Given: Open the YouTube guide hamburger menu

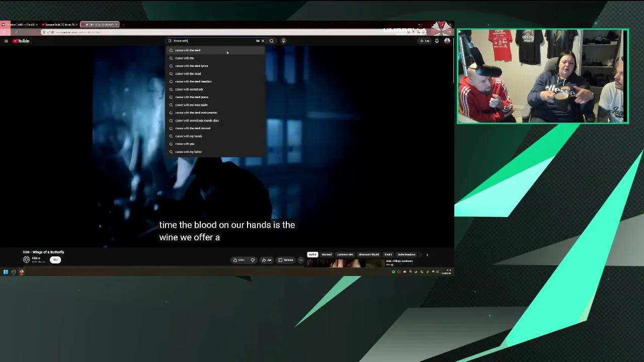Looking at the screenshot, I should [6, 41].
